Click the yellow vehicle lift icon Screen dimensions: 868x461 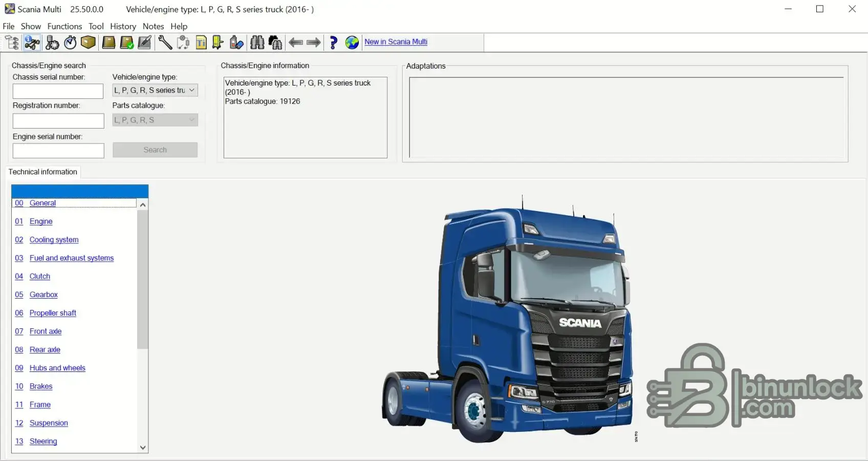click(218, 43)
